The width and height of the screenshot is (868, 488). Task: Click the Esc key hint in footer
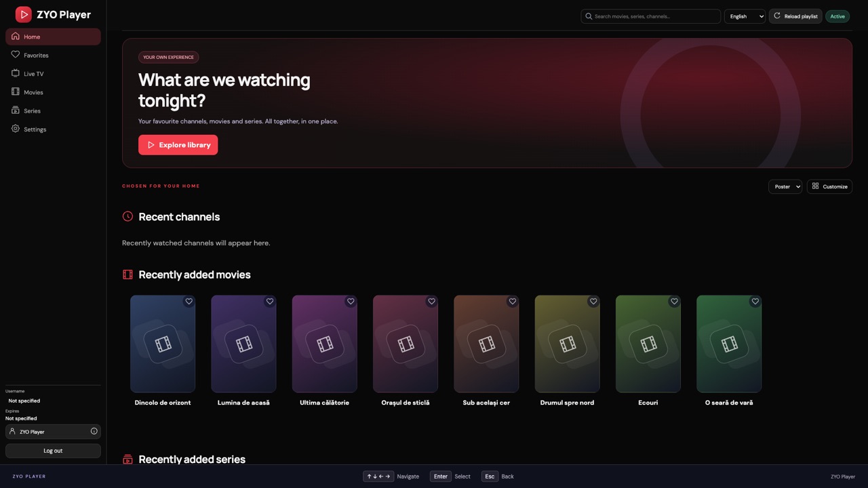pyautogui.click(x=490, y=476)
